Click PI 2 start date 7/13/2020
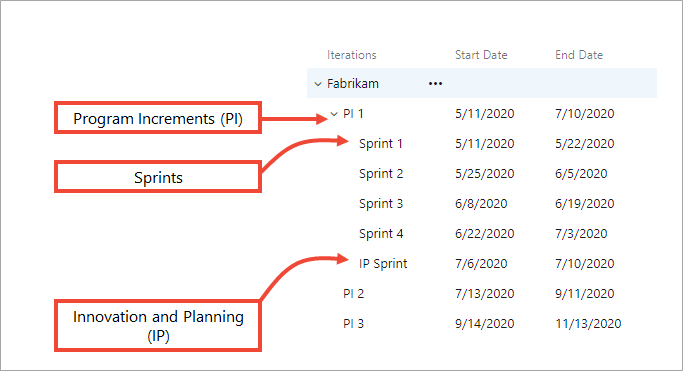This screenshot has width=683, height=371. pos(484,293)
